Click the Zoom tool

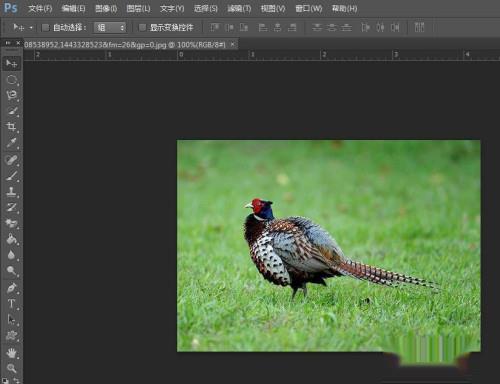point(11,368)
